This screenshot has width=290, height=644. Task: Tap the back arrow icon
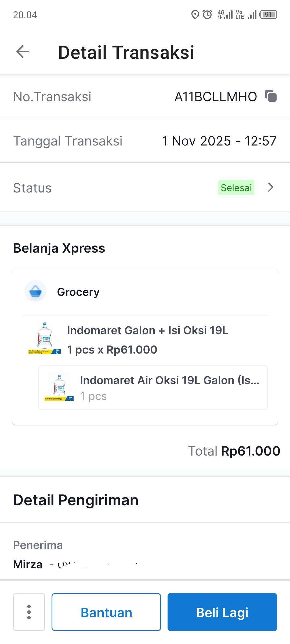click(x=23, y=52)
